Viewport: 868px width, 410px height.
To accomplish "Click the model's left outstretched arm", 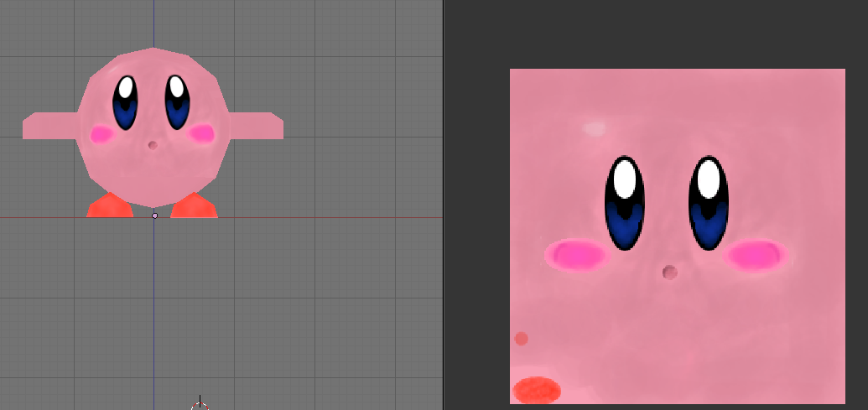I will pyautogui.click(x=49, y=126).
